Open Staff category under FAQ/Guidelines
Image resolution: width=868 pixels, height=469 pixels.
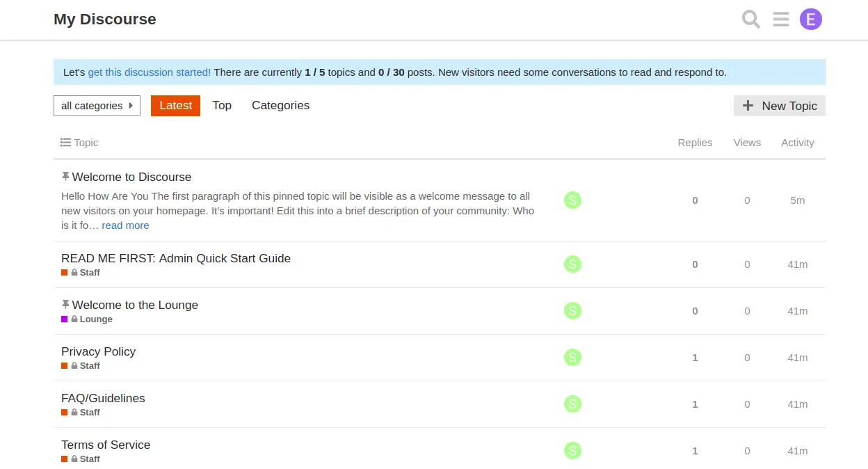click(90, 413)
